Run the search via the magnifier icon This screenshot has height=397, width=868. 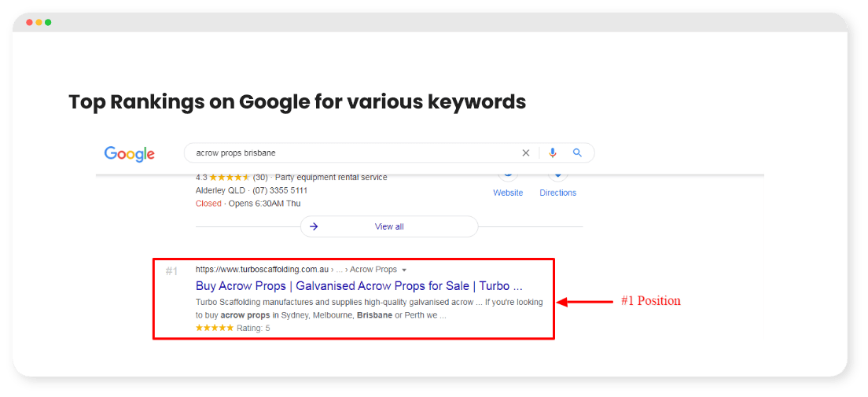pos(577,153)
